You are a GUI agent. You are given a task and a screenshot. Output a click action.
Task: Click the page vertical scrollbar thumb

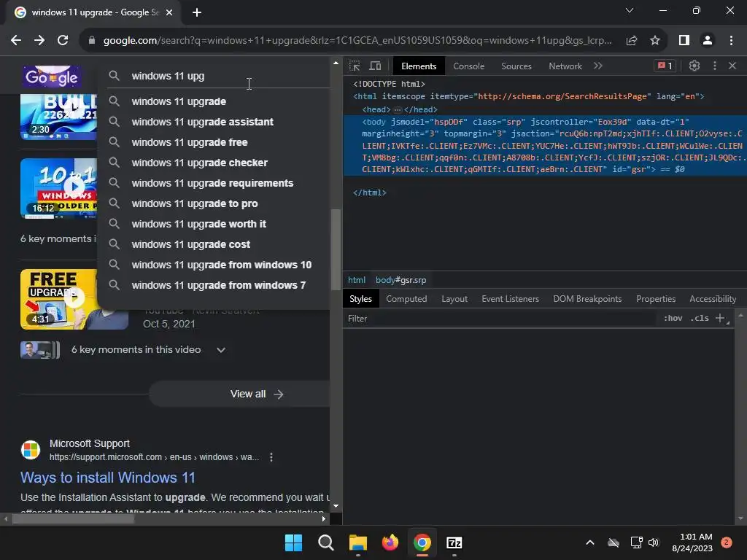336,249
